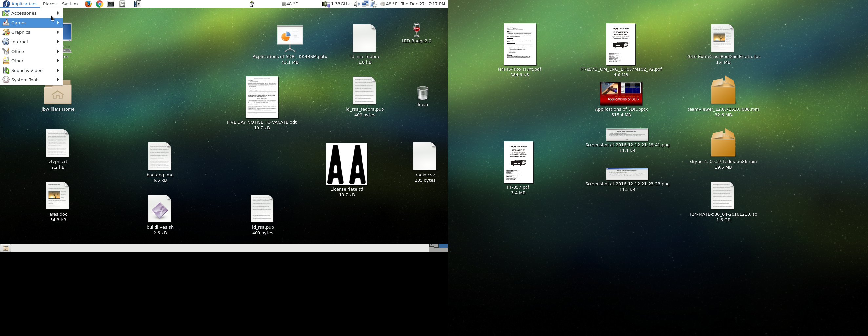The width and height of the screenshot is (868, 336).
Task: Click the network connection tray icon
Action: coord(364,4)
